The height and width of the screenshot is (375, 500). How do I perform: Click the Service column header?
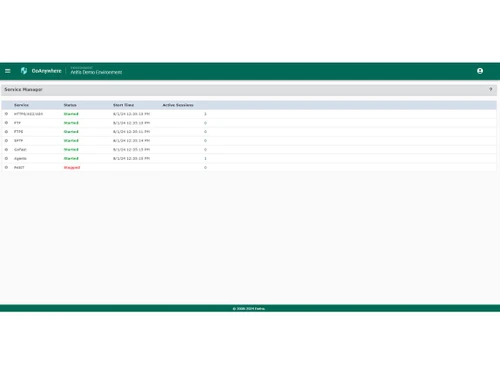[x=21, y=105]
